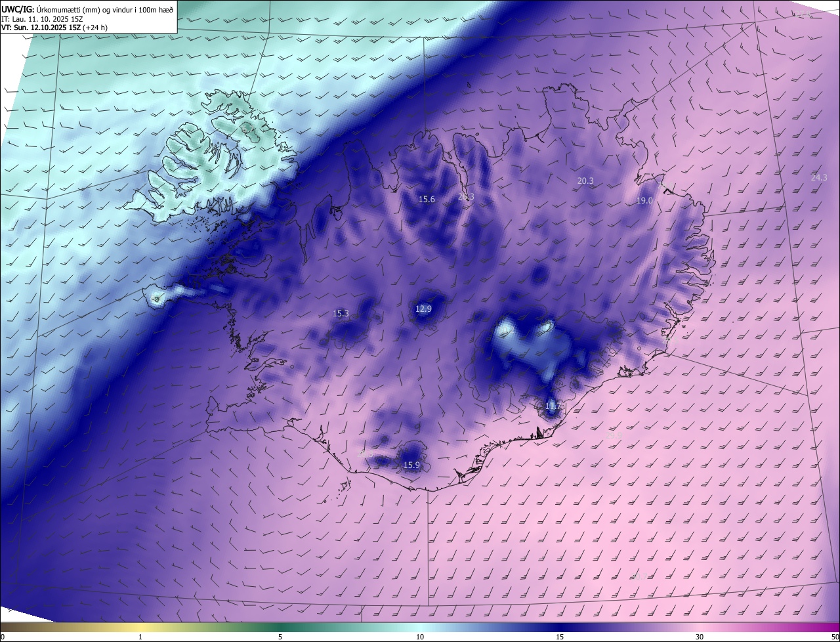Click the 20.3 value on the map
Image resolution: width=840 pixels, height=642 pixels.
pyautogui.click(x=585, y=181)
